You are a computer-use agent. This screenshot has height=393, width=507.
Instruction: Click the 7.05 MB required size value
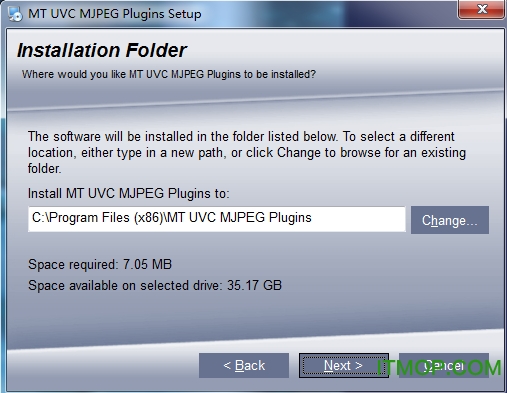[147, 264]
